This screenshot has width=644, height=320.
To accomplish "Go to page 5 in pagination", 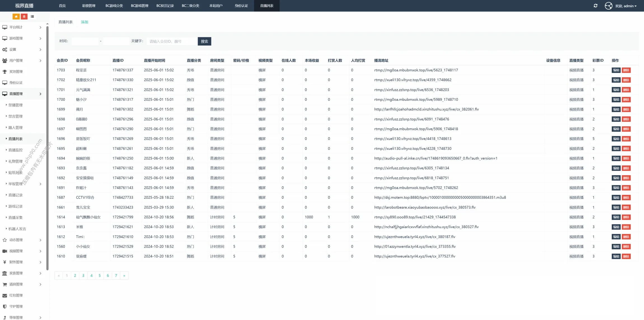I will click(x=100, y=275).
